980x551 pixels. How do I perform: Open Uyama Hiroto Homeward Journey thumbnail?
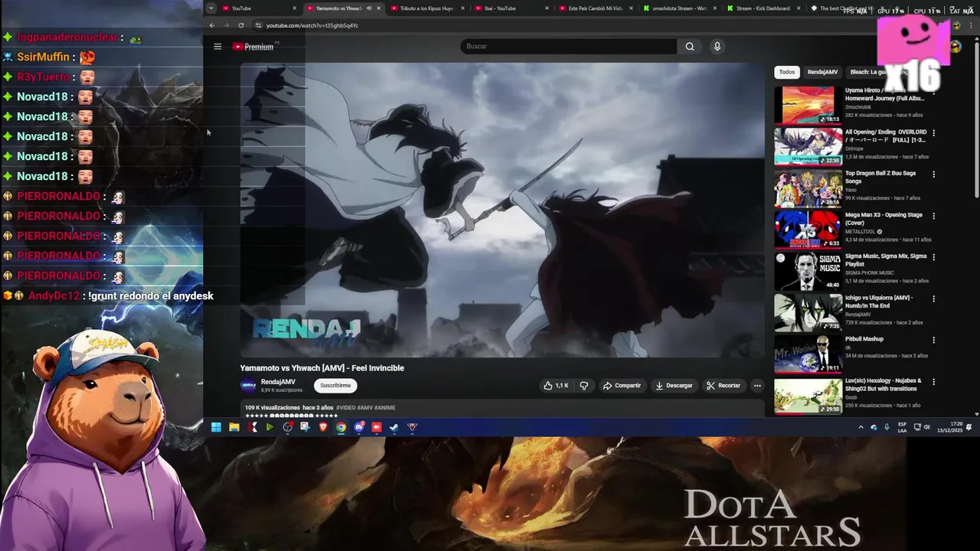[808, 105]
